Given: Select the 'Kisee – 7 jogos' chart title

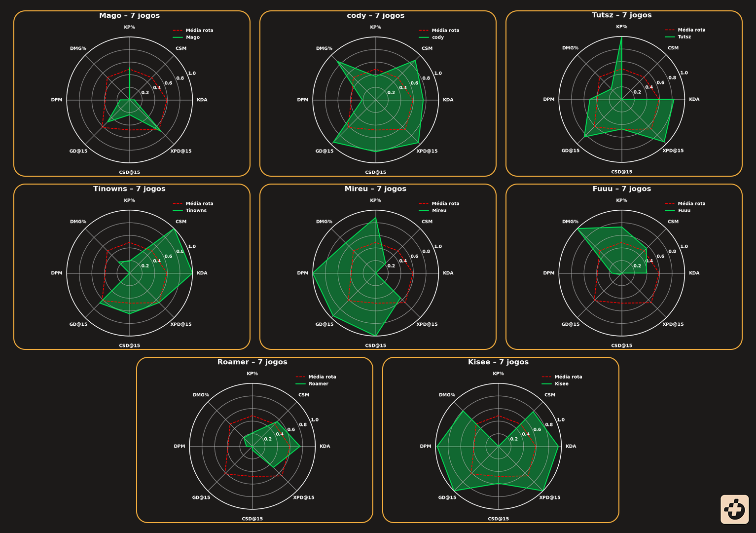Looking at the screenshot, I should point(498,362).
